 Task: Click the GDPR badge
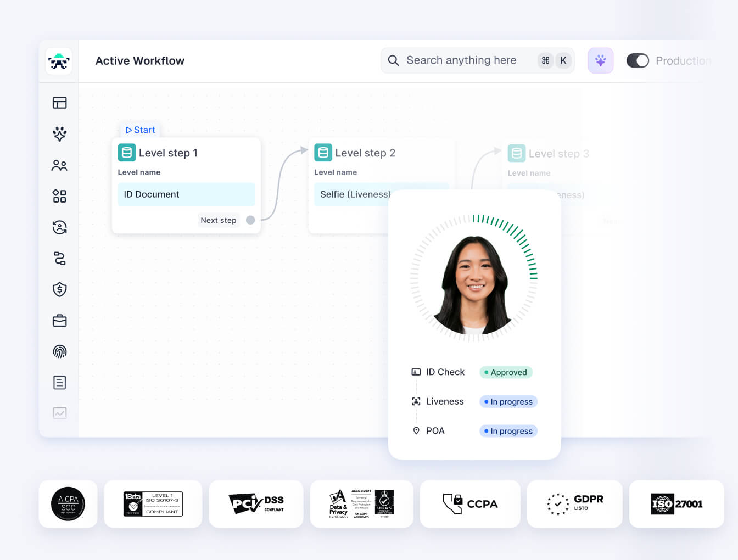coord(575,504)
